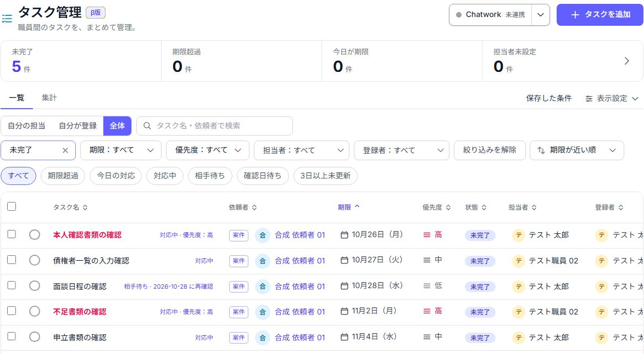The width and height of the screenshot is (644, 354).
Task: Mark 本人確認書類の確認 complete with circle
Action: pos(35,235)
